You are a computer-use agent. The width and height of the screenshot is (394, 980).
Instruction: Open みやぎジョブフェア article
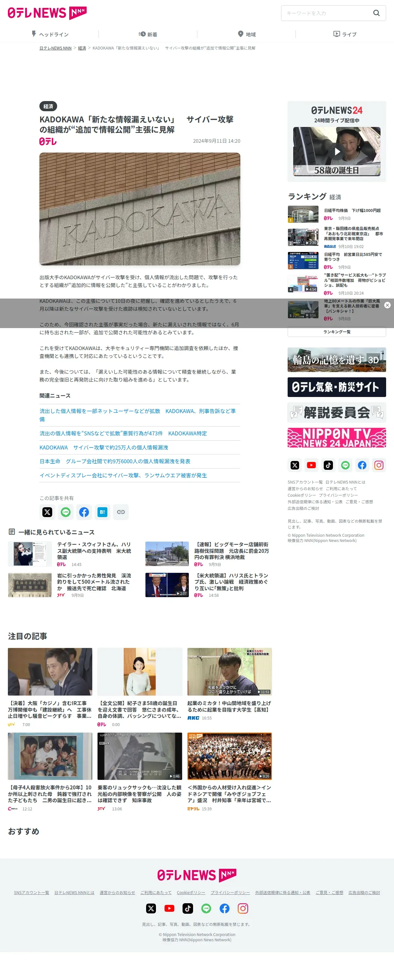(230, 772)
